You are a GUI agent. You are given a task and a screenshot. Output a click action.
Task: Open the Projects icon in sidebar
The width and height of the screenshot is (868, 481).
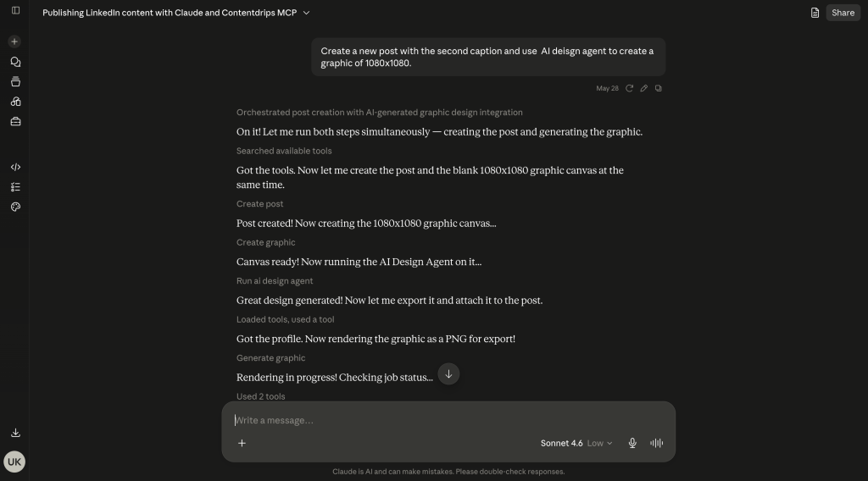click(15, 82)
